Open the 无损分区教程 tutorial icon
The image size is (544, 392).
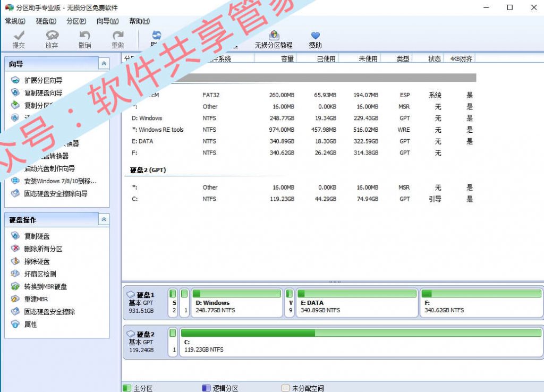click(x=274, y=36)
